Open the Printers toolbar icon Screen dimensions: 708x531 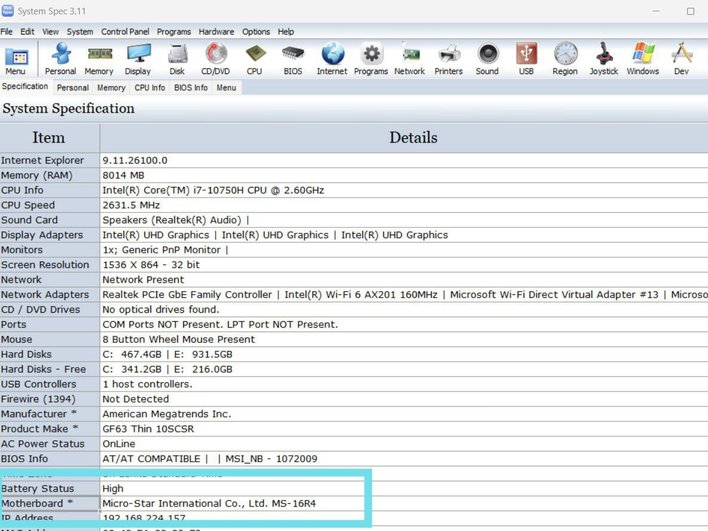point(448,59)
